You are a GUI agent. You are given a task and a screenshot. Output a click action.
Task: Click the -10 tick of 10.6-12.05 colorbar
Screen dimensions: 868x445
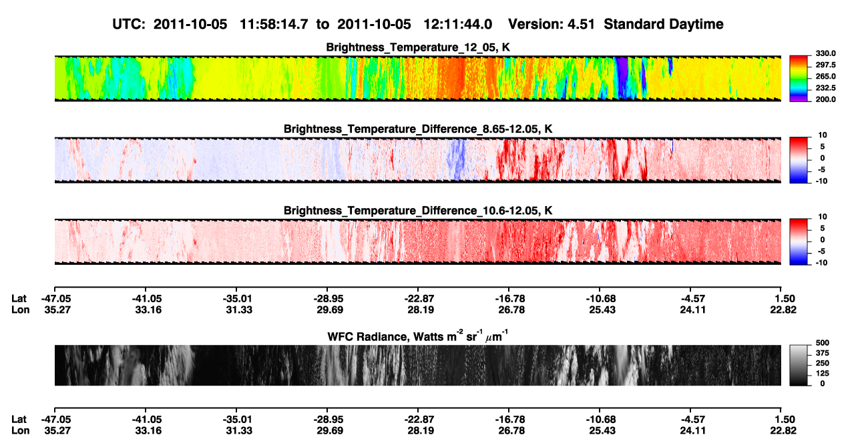[x=822, y=263]
